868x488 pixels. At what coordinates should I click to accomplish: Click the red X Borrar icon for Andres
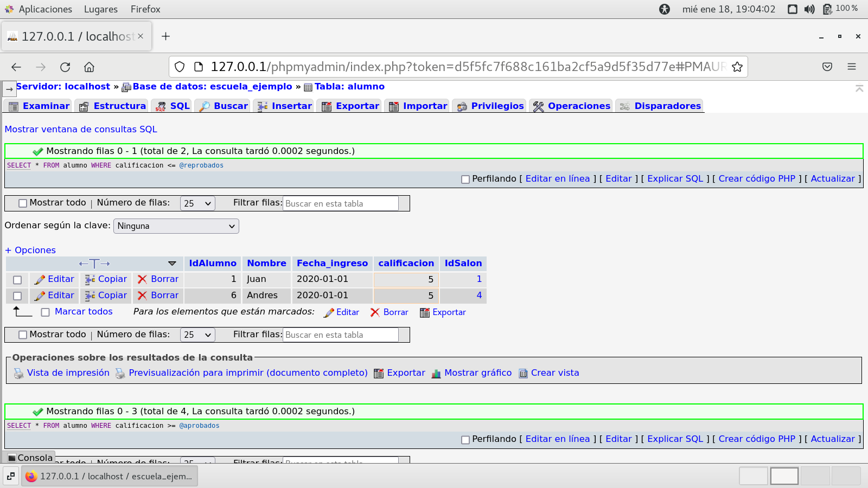142,296
